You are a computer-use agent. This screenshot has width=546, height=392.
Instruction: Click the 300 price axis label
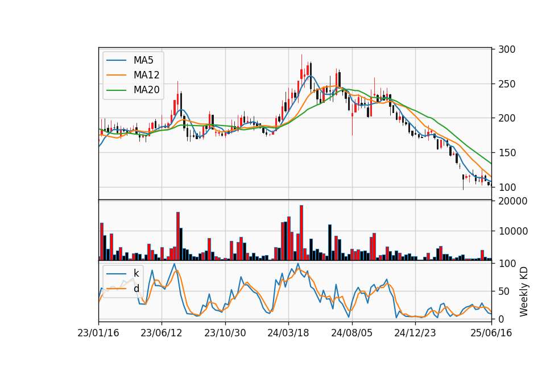[x=507, y=49]
